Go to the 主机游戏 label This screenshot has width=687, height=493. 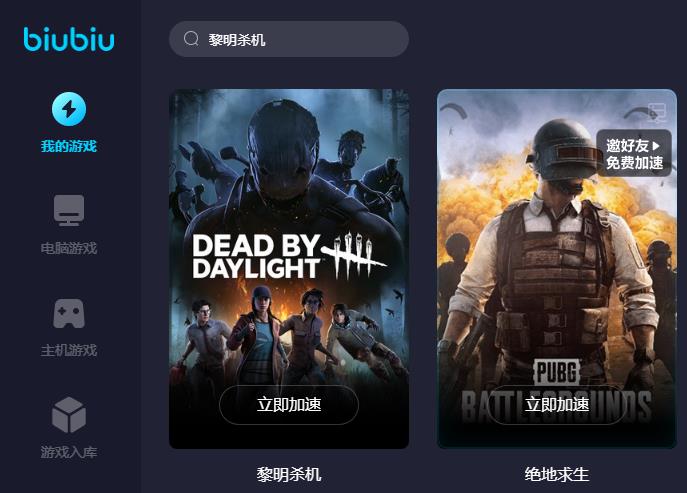click(x=69, y=350)
